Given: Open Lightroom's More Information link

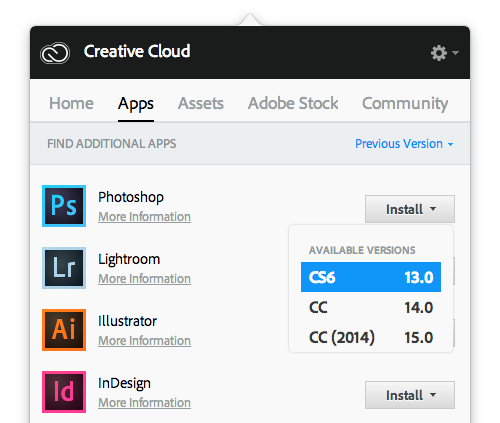Looking at the screenshot, I should pyautogui.click(x=144, y=279).
